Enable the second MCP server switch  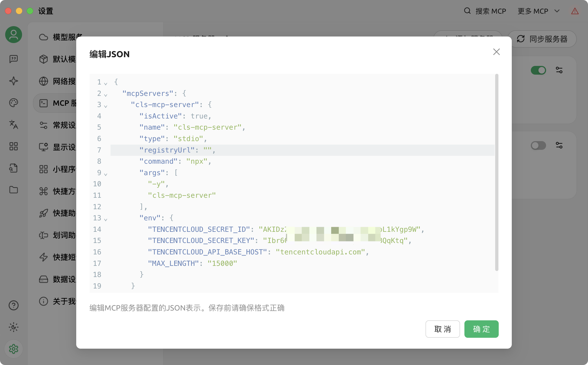[538, 145]
